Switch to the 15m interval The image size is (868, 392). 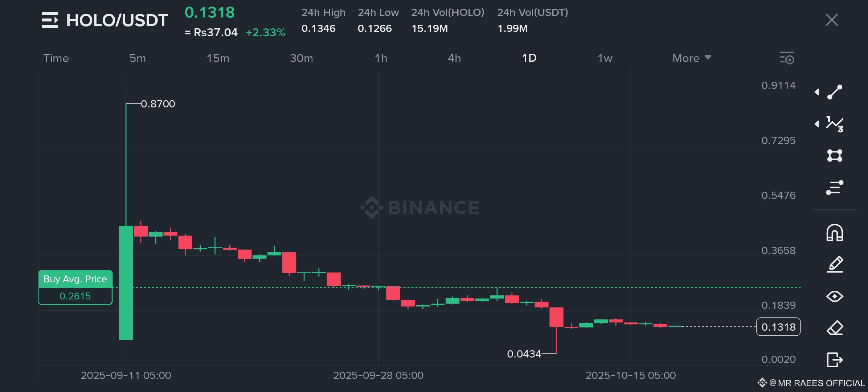pyautogui.click(x=218, y=58)
